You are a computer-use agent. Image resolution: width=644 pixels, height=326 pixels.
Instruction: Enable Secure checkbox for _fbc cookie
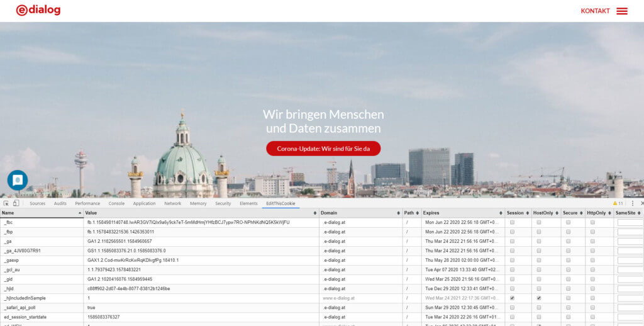tap(568, 222)
